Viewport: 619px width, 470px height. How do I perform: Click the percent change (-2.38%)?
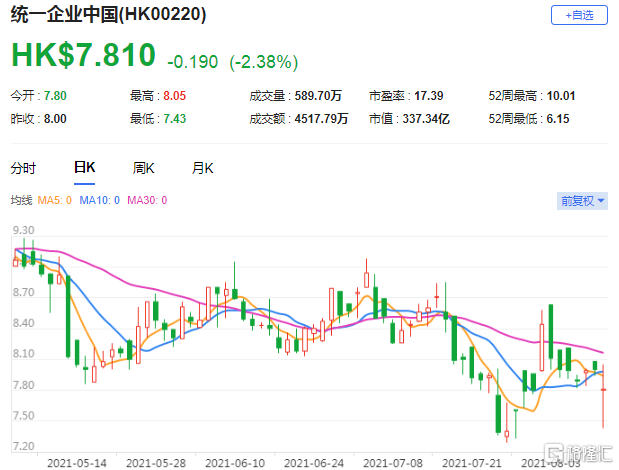coord(264,62)
